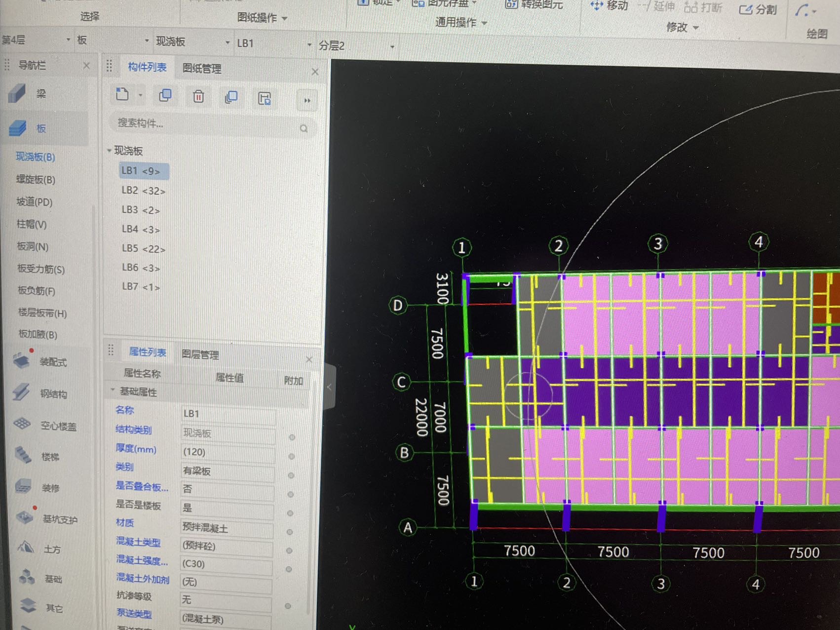Click the search magnifier icon in 搜索构件
This screenshot has height=630, width=840.
304,128
